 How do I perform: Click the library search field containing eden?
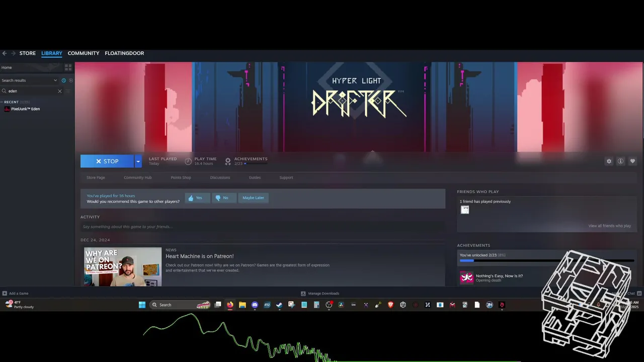click(31, 91)
